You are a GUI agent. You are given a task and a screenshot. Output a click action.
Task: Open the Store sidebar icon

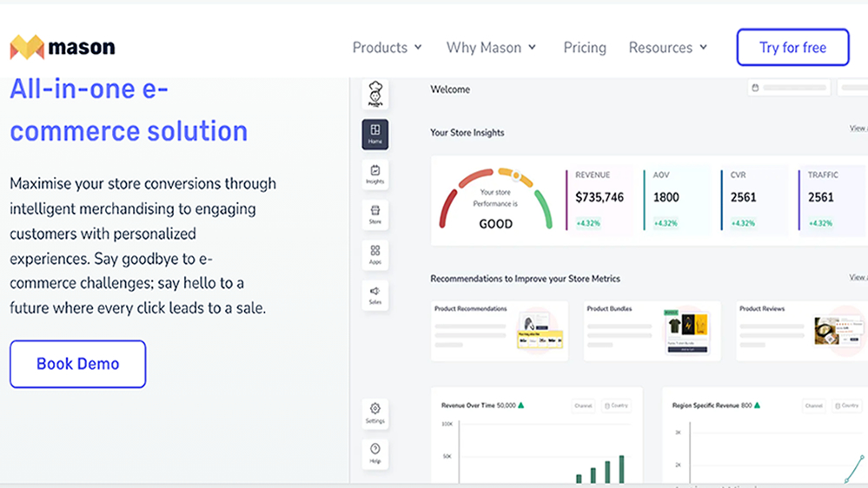(375, 214)
